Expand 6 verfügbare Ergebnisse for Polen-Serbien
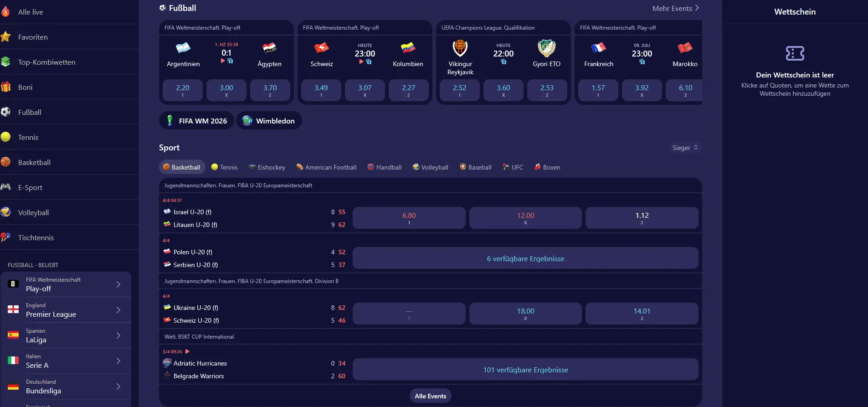Viewport: 868px width, 407px height. 525,258
